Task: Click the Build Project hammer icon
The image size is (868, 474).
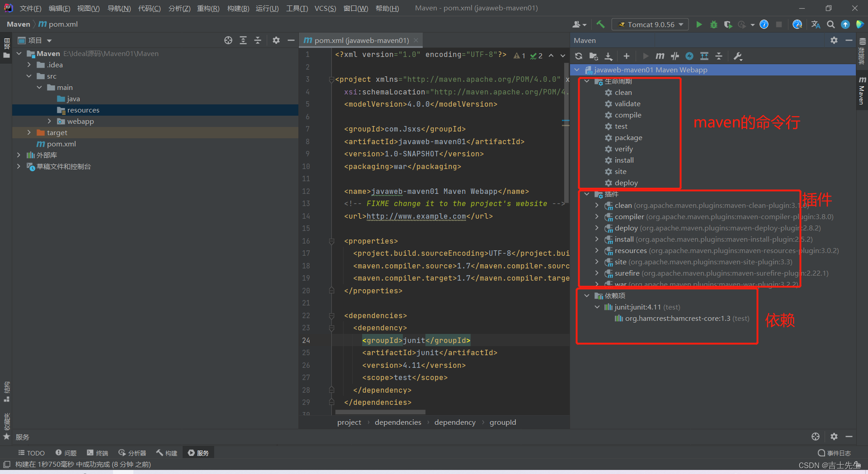Action: pyautogui.click(x=600, y=24)
